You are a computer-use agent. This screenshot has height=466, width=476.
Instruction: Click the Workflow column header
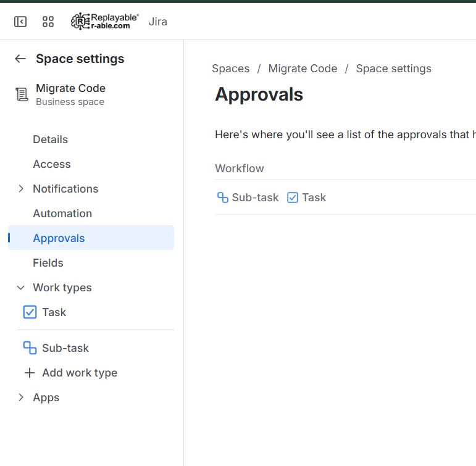pyautogui.click(x=240, y=169)
